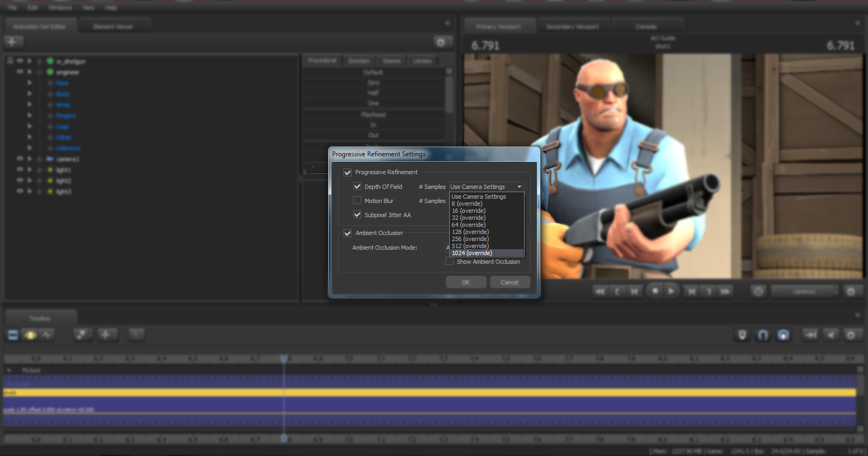Click the arrow-to-bar icon on the timeline toolbar
The width and height of the screenshot is (868, 456).
[x=810, y=335]
